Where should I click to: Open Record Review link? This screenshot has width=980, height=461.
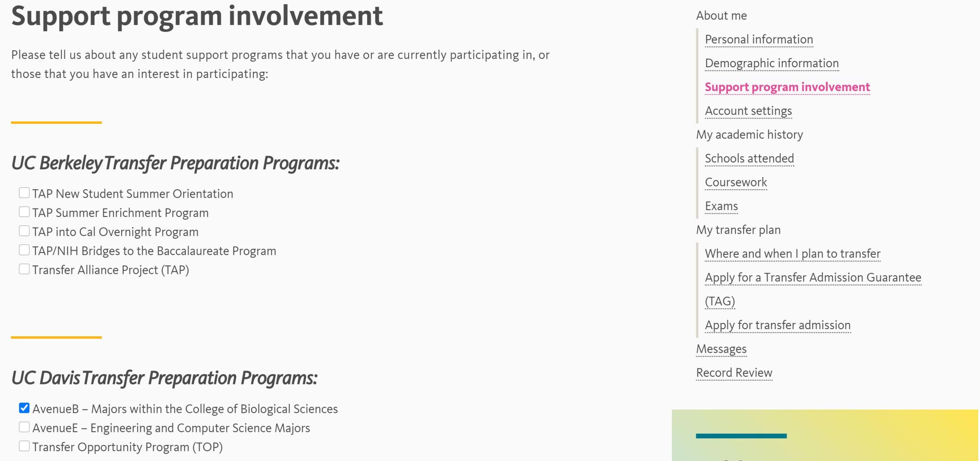734,373
